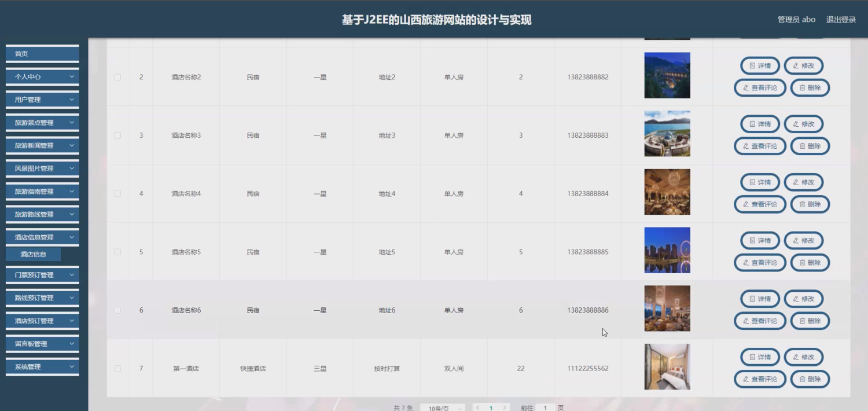Check the box for row 第一酒店

[x=118, y=369]
